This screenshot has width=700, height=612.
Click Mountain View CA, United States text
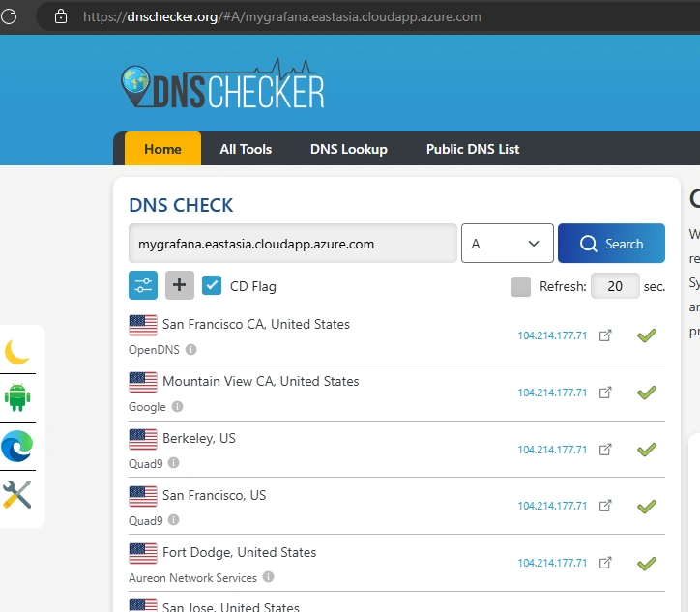[261, 381]
